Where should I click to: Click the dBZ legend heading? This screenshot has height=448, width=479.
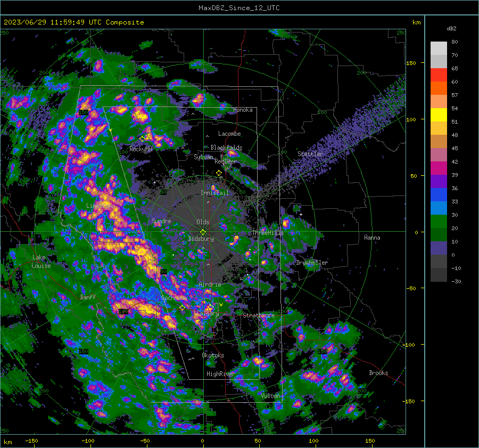point(451,28)
